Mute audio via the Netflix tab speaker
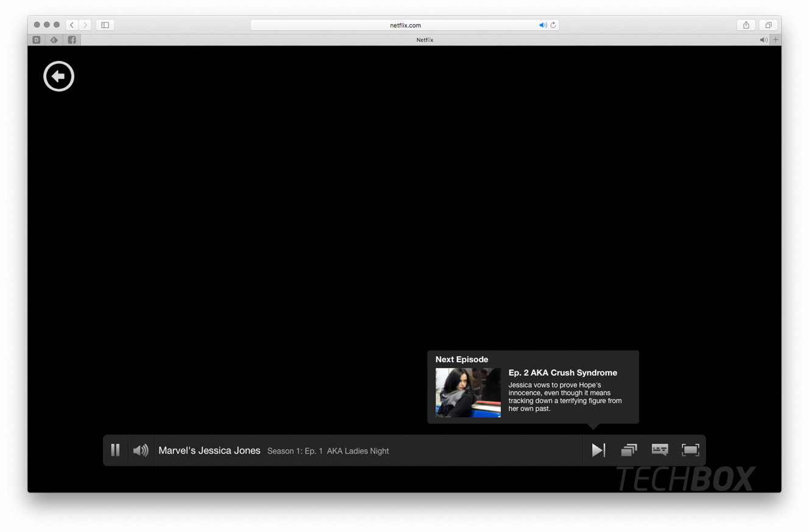Image resolution: width=809 pixels, height=532 pixels. (x=763, y=40)
